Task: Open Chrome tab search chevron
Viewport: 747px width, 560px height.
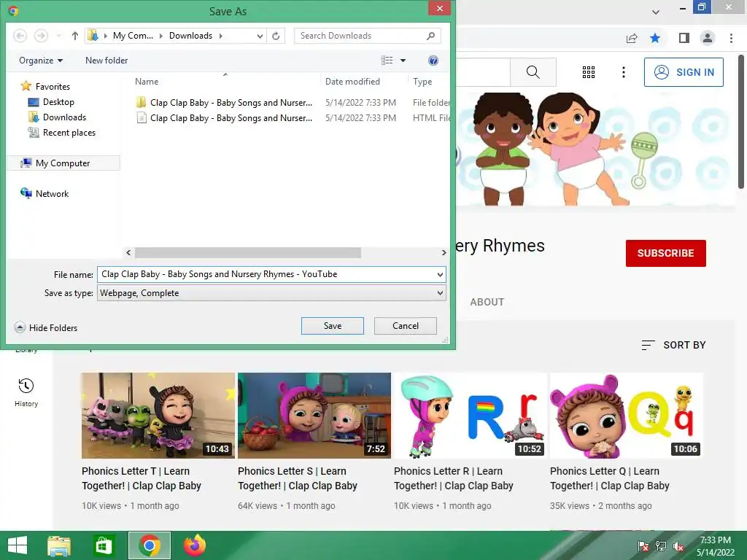Action: tap(656, 12)
